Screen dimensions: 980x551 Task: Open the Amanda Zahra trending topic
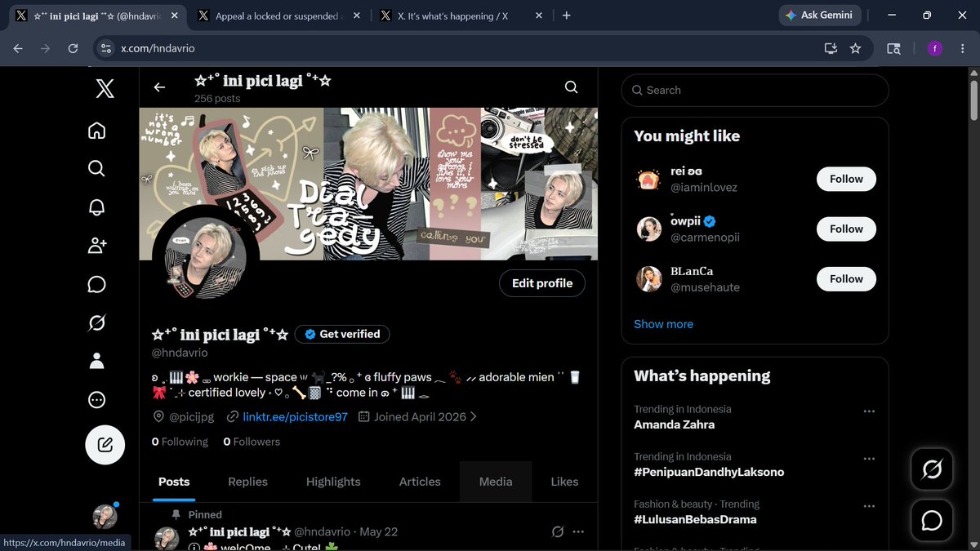(x=674, y=424)
